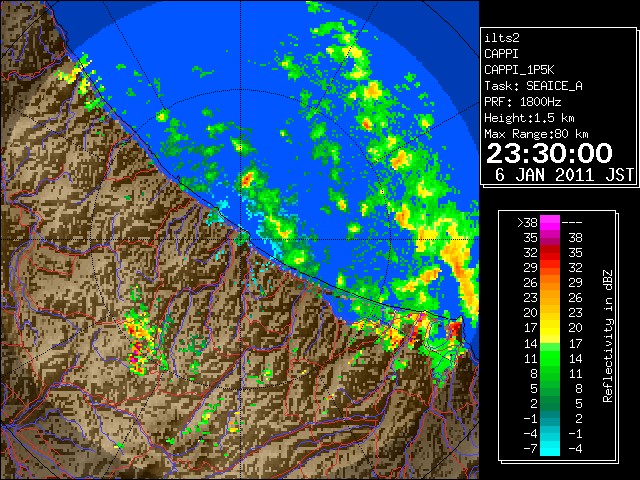Click the 'Reflectivity in dBZ' legend label

[x=607, y=336]
